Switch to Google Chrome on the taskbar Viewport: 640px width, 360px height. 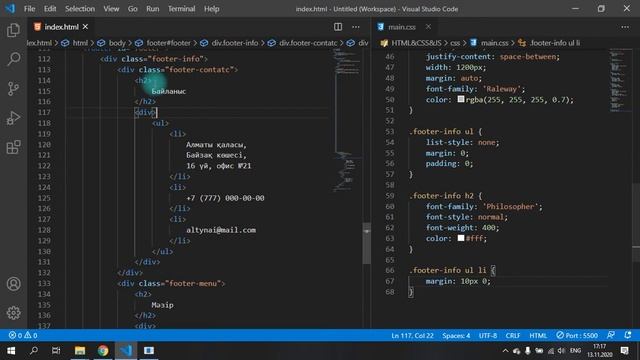tap(103, 351)
